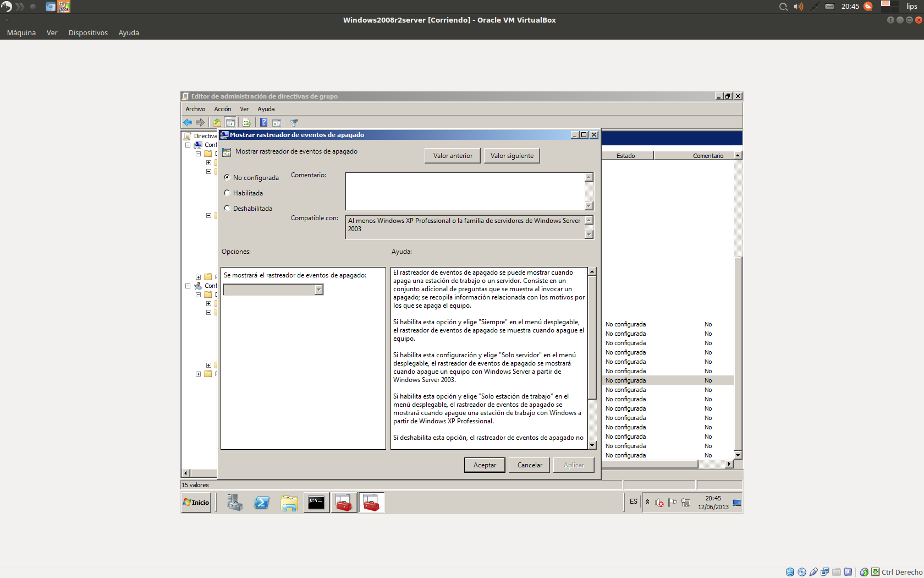Select the No configurada radio button
The width and height of the screenshot is (924, 578).
tap(227, 177)
